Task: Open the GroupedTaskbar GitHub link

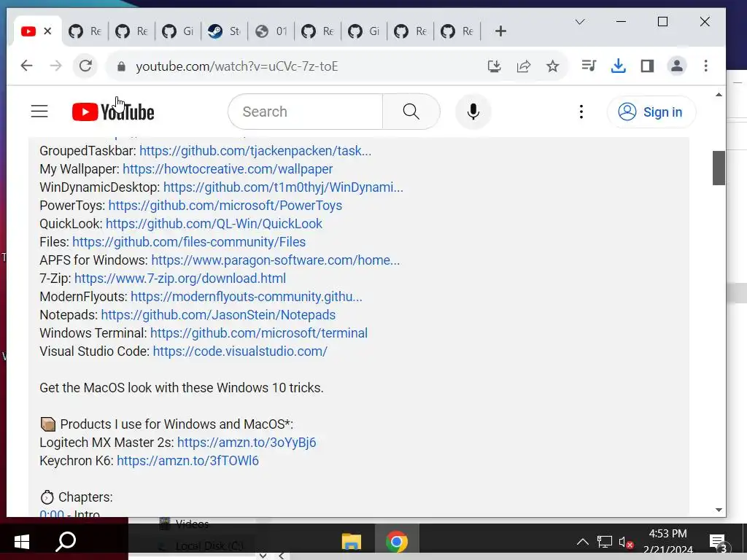Action: [255, 151]
